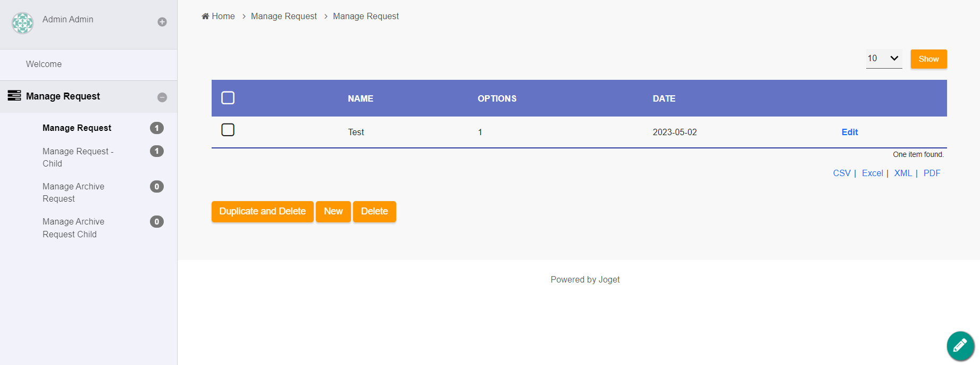The width and height of the screenshot is (980, 365).
Task: Click the first Manage Request breadcrumb
Action: coord(284,16)
